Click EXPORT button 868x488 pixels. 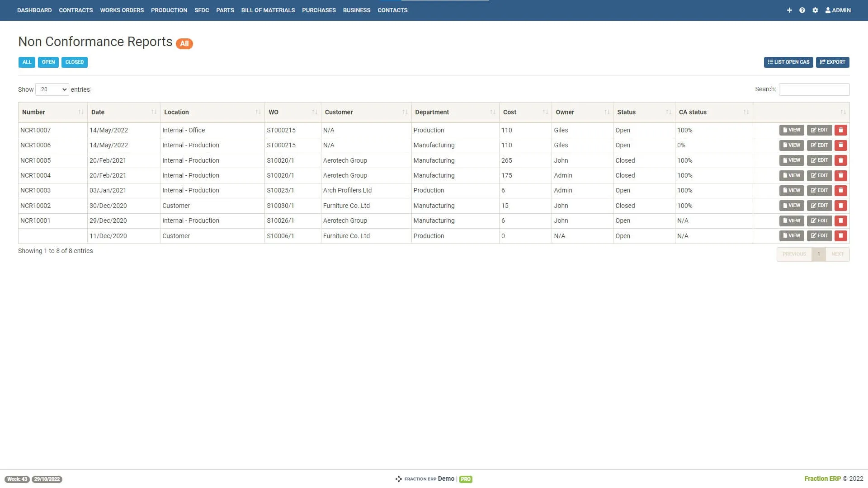832,62
